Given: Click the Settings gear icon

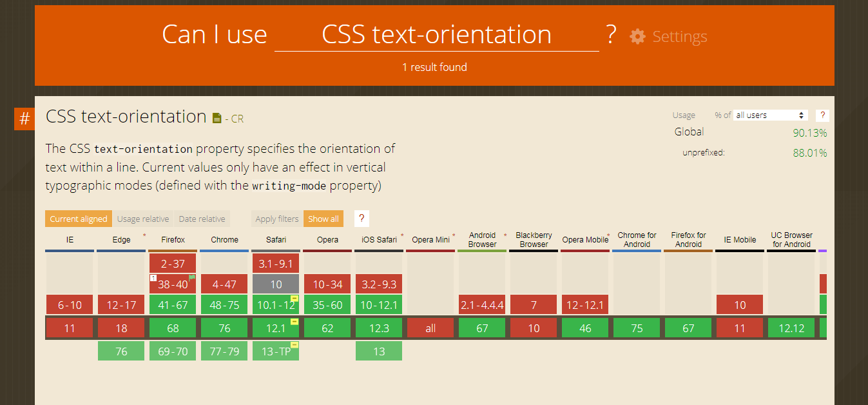Looking at the screenshot, I should [x=637, y=37].
